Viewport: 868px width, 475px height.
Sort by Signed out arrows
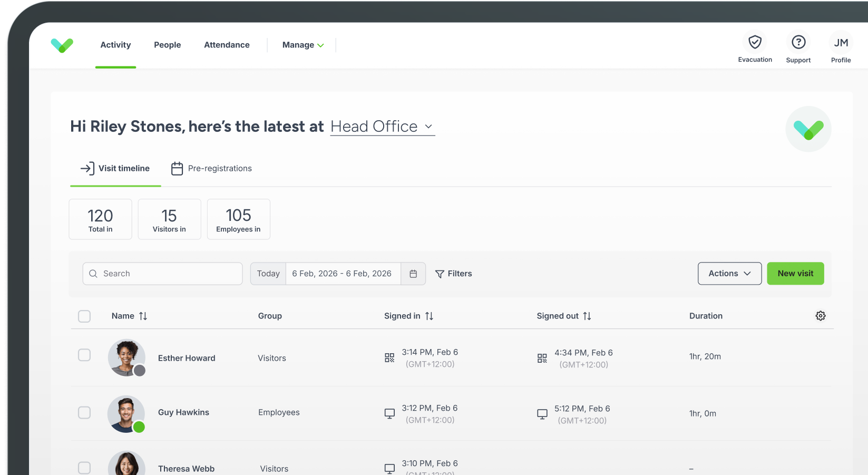tap(587, 316)
